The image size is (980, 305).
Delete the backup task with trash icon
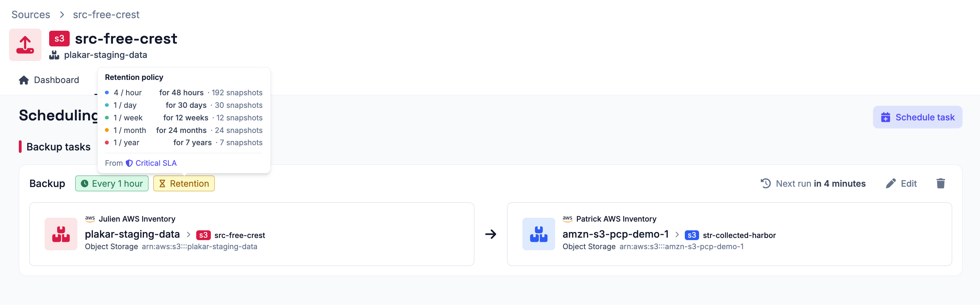940,184
